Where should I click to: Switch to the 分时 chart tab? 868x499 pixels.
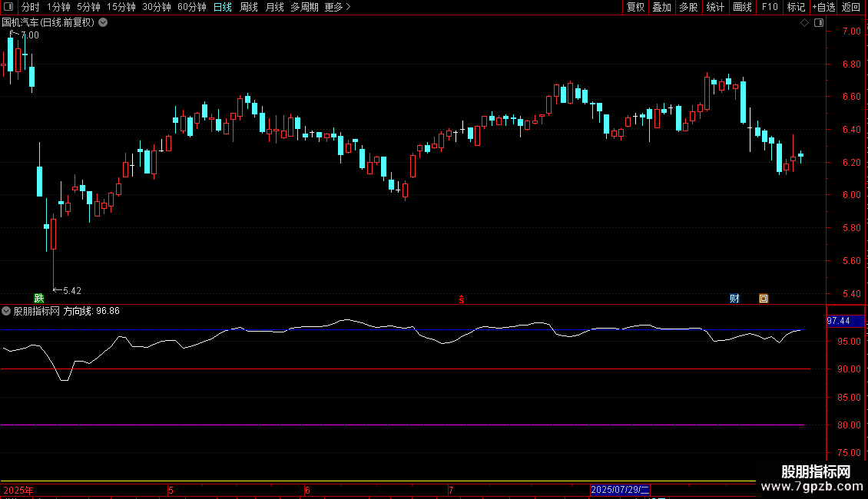point(31,7)
